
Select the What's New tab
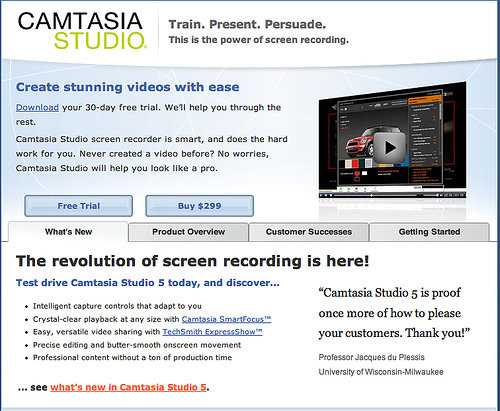(x=68, y=232)
